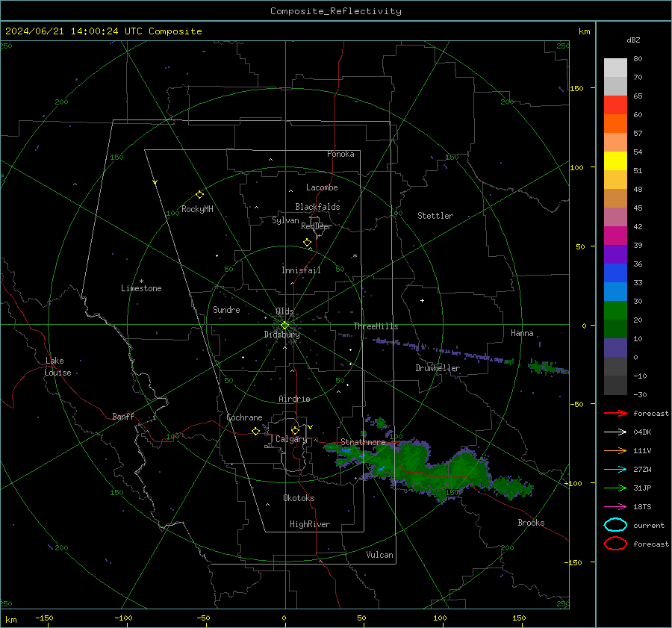672x628 pixels.
Task: Click the white 04DK arrow legend icon
Action: pyautogui.click(x=615, y=432)
